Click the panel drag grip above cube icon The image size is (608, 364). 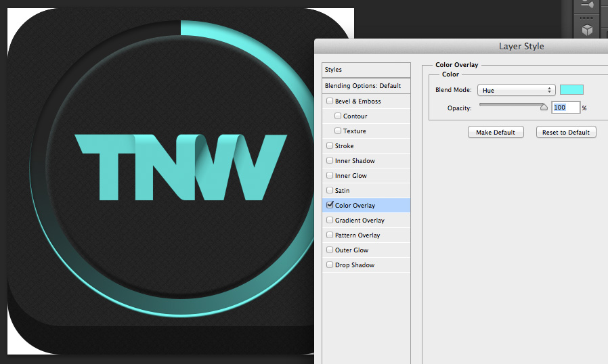pyautogui.click(x=586, y=18)
